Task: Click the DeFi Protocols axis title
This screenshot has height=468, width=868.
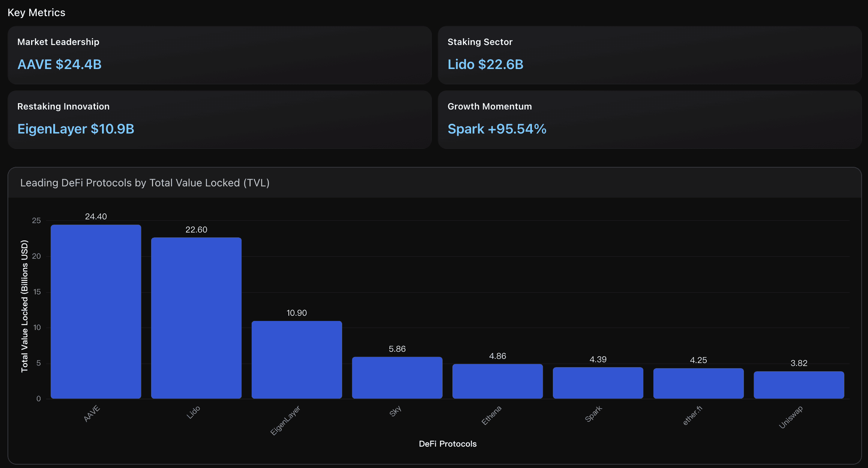Action: 448,444
